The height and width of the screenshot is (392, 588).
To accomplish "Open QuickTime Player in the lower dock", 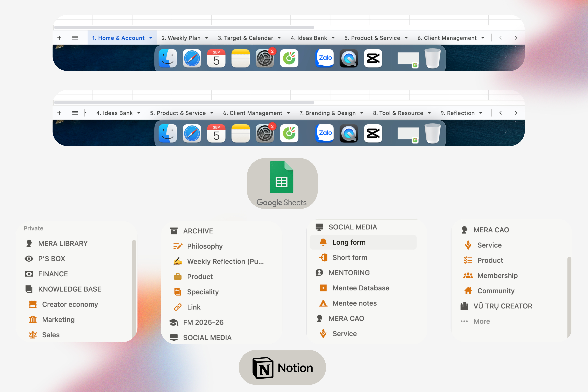I will pos(349,134).
